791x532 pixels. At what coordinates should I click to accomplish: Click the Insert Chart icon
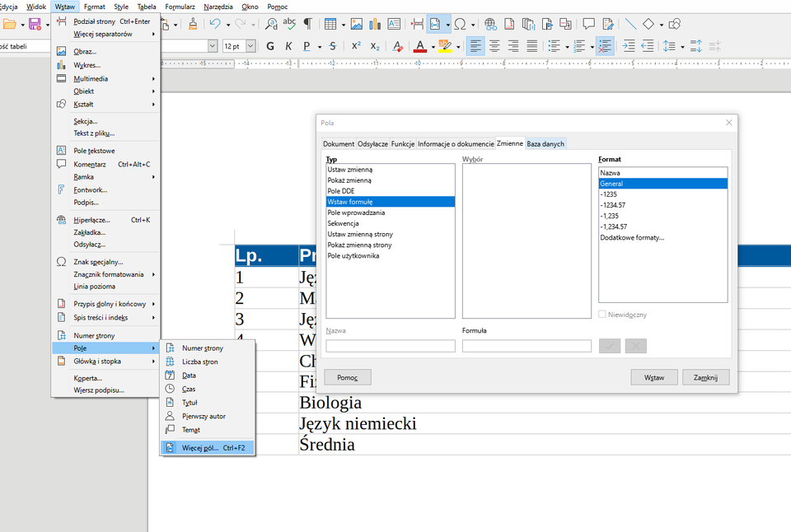375,23
